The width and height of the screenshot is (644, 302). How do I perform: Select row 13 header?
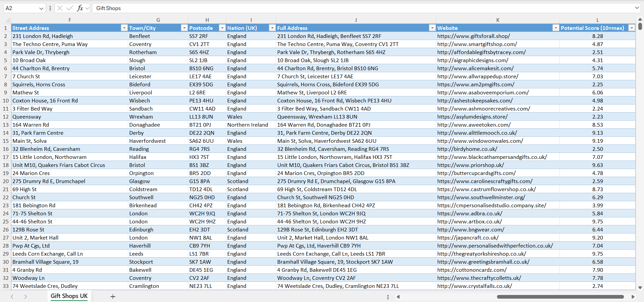pyautogui.click(x=6, y=125)
